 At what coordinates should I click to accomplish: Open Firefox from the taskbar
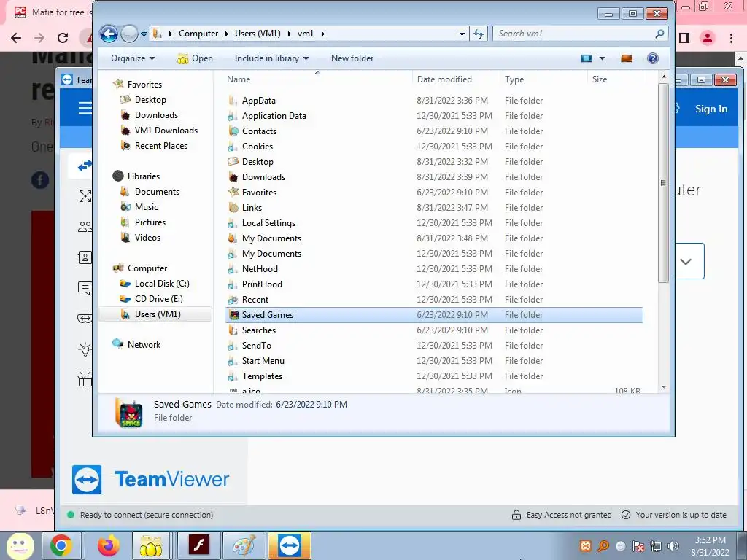click(109, 545)
